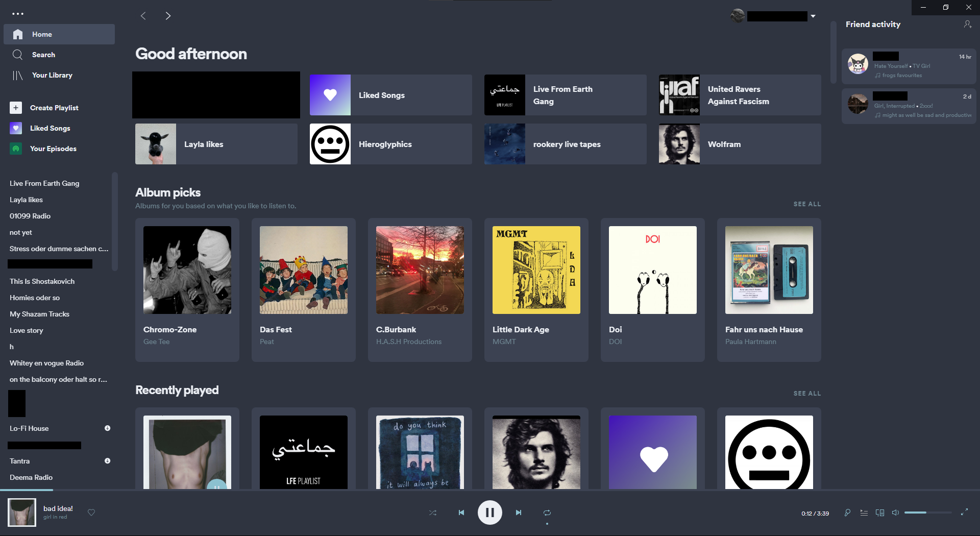This screenshot has width=980, height=536.
Task: Open United Ravers Against Fascism card
Action: 740,95
